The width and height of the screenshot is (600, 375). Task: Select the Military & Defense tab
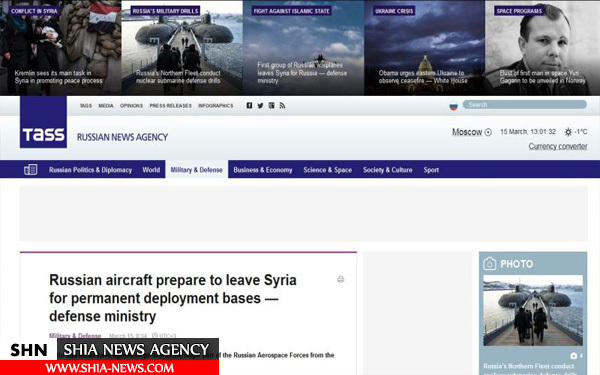tap(197, 170)
